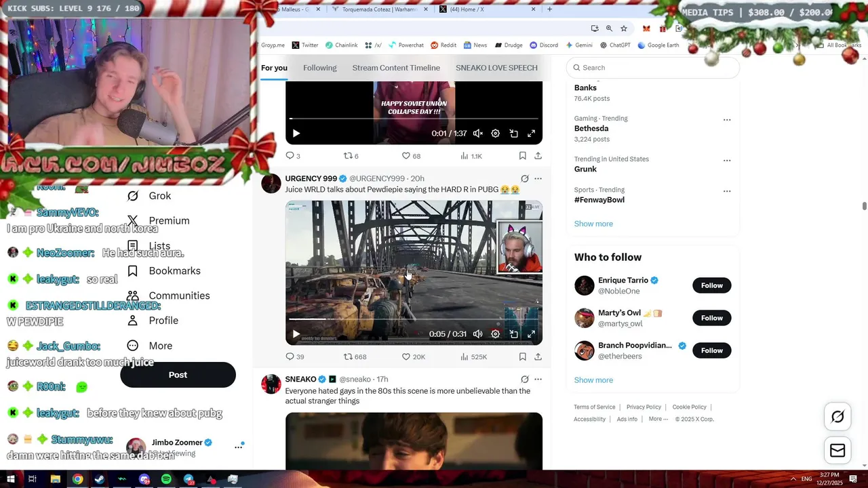868x488 pixels.
Task: Like the URGENCY 999 post with 20K likes
Action: [x=414, y=357]
